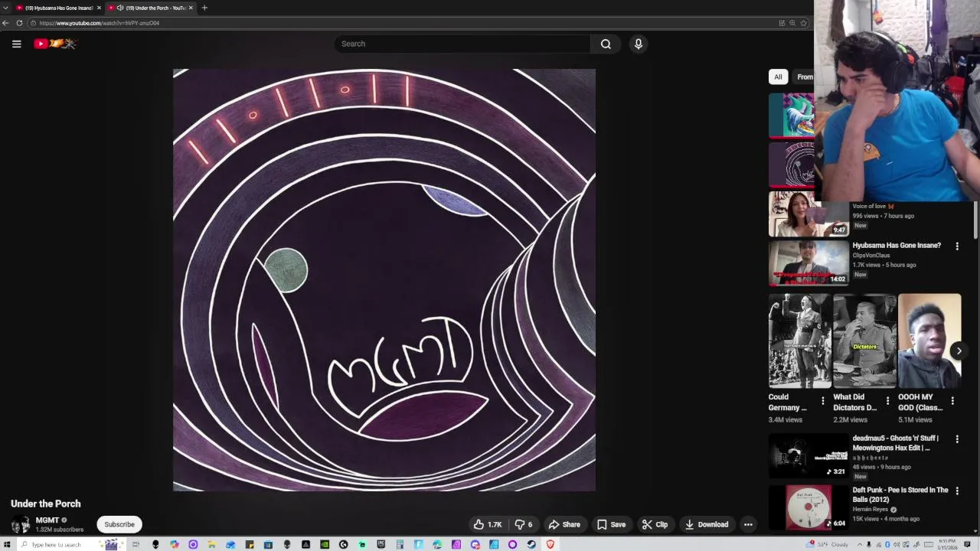
Task: Share the Under the Porch video
Action: click(565, 524)
